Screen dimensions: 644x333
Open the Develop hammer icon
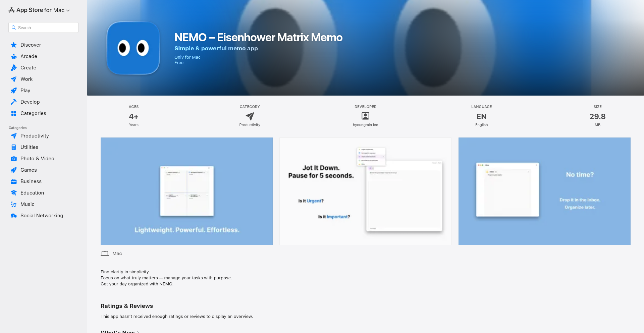point(14,102)
